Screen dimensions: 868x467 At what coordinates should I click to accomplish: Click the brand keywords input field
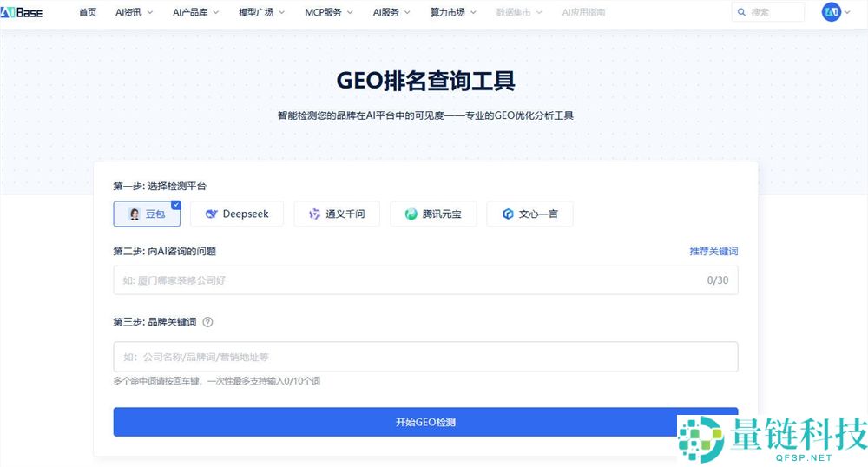(x=425, y=357)
